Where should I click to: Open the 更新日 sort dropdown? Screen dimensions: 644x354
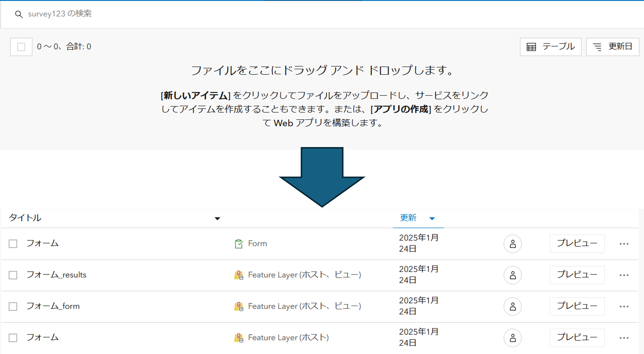pos(613,47)
